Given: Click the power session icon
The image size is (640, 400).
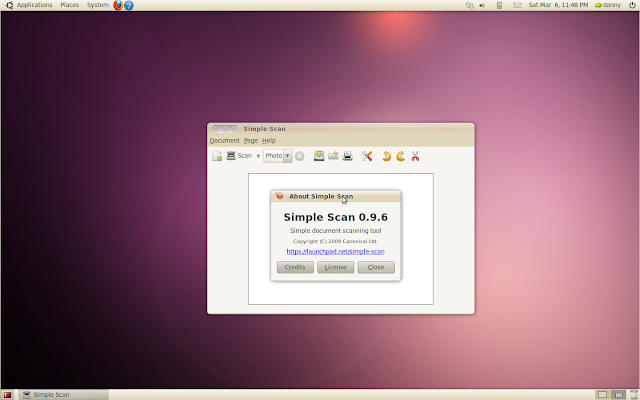Looking at the screenshot, I should (632, 5).
